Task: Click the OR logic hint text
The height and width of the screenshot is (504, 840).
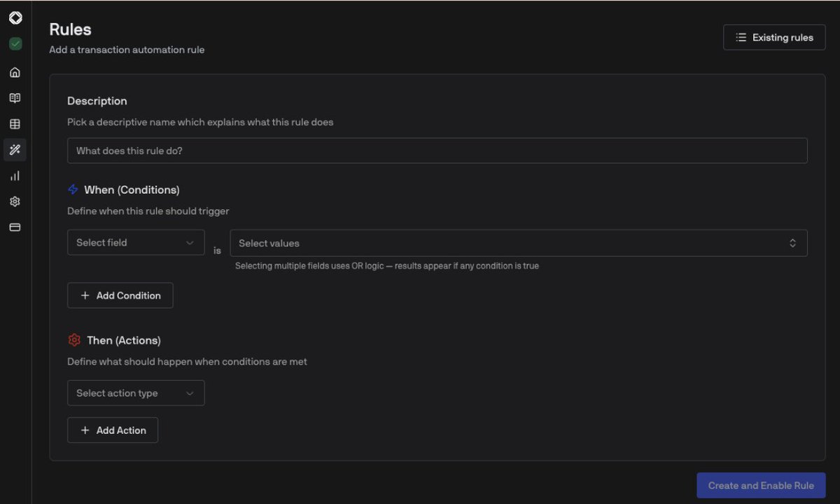Action: click(x=387, y=266)
